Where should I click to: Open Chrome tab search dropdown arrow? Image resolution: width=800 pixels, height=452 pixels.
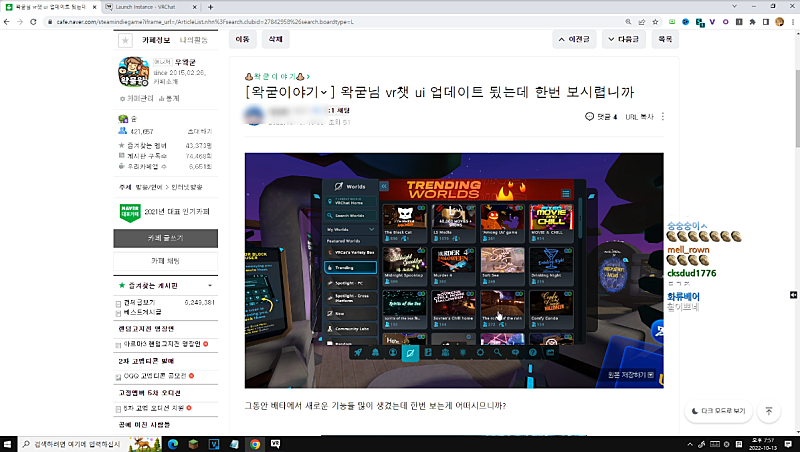(x=734, y=7)
